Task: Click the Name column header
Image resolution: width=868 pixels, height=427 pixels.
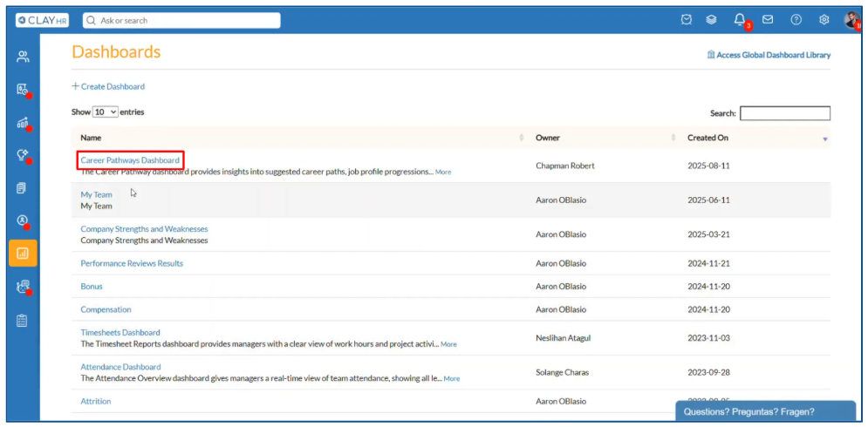Action: 91,138
